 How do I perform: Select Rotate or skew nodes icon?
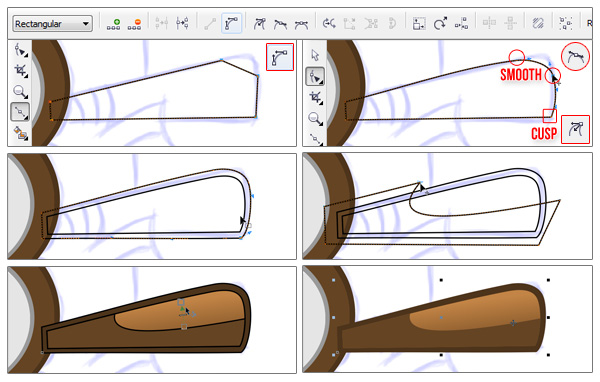coord(440,24)
